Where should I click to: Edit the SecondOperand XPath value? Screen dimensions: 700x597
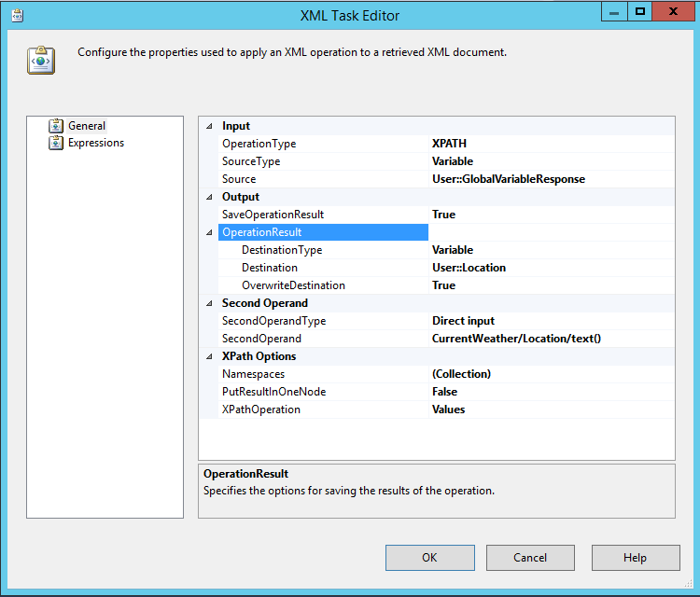515,339
